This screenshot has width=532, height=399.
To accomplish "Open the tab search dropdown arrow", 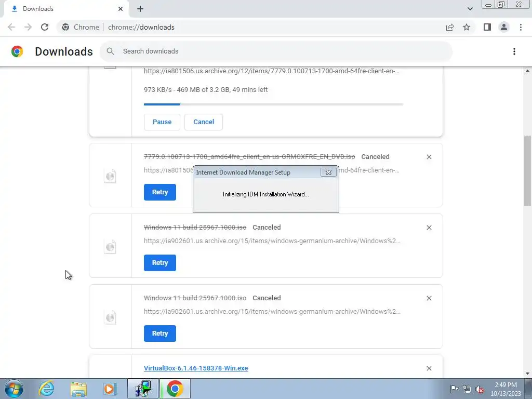I will coord(470,9).
